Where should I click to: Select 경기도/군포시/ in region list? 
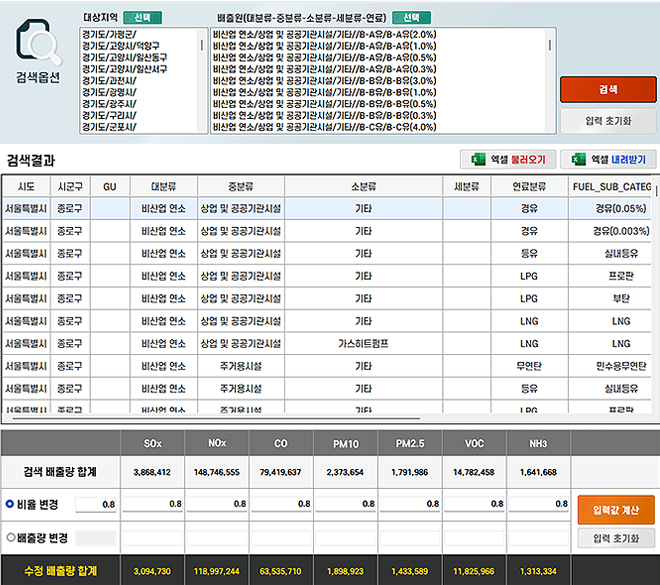pyautogui.click(x=109, y=127)
